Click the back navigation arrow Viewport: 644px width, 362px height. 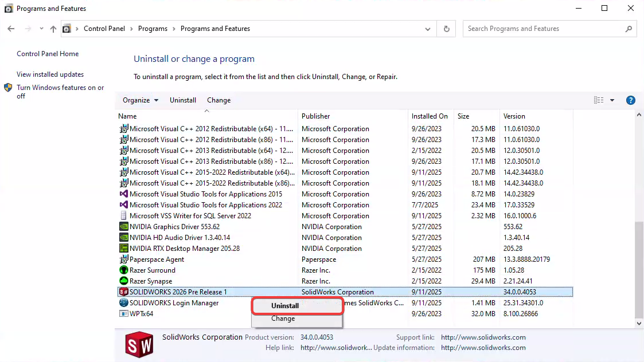pos(11,28)
